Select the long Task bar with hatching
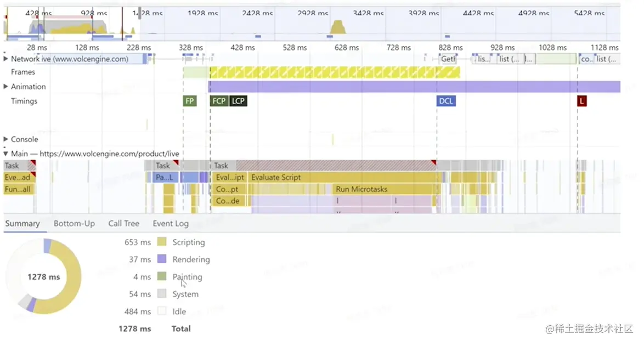This screenshot has height=345, width=644. (x=324, y=166)
